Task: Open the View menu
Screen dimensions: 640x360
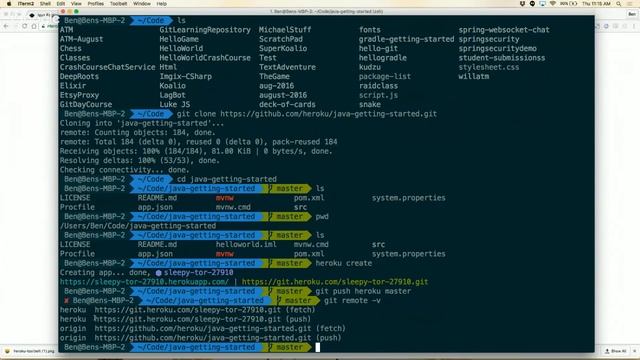Action: click(76, 3)
